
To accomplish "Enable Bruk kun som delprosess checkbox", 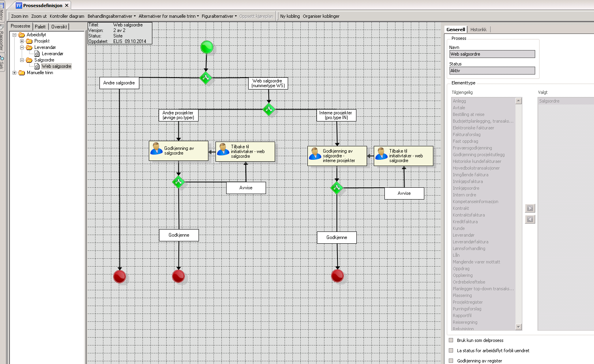I will point(451,340).
